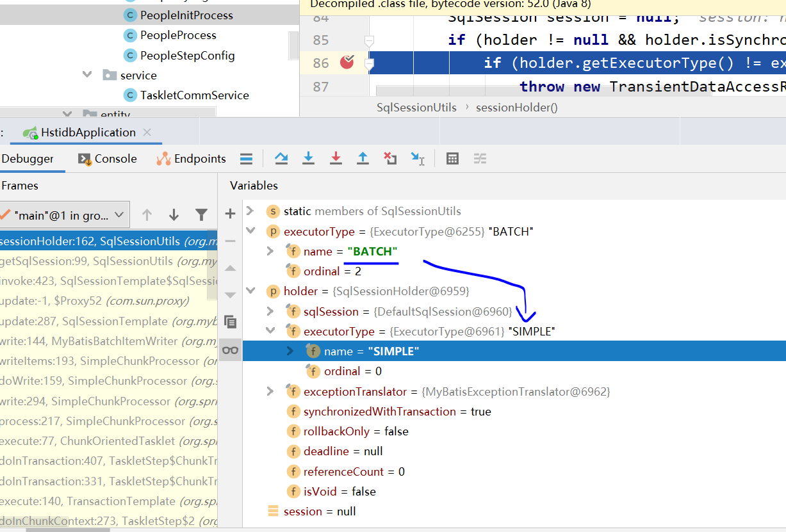Select update:287 SqlSessionTemplate frame
786x532 pixels.
coord(108,321)
